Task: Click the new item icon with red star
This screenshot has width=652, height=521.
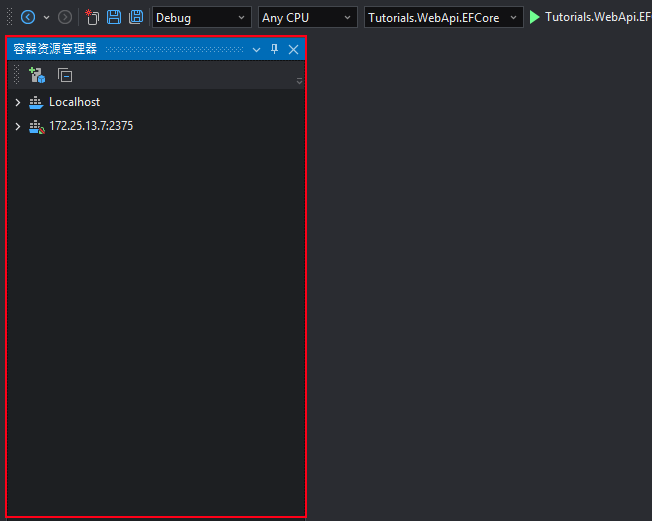Action: point(92,17)
